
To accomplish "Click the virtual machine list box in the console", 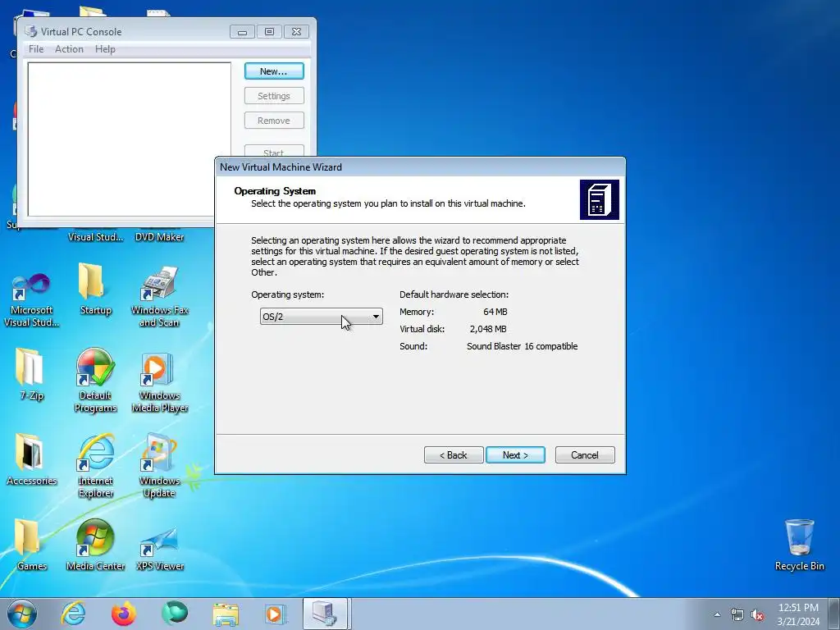I will coord(129,139).
